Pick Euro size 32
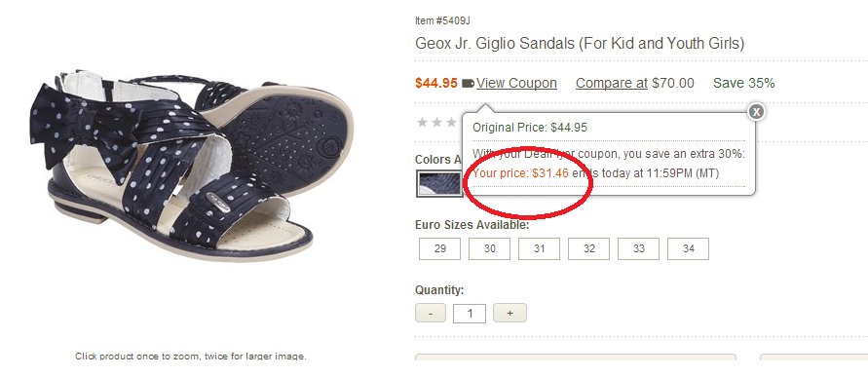This screenshot has width=868, height=376. click(x=589, y=248)
